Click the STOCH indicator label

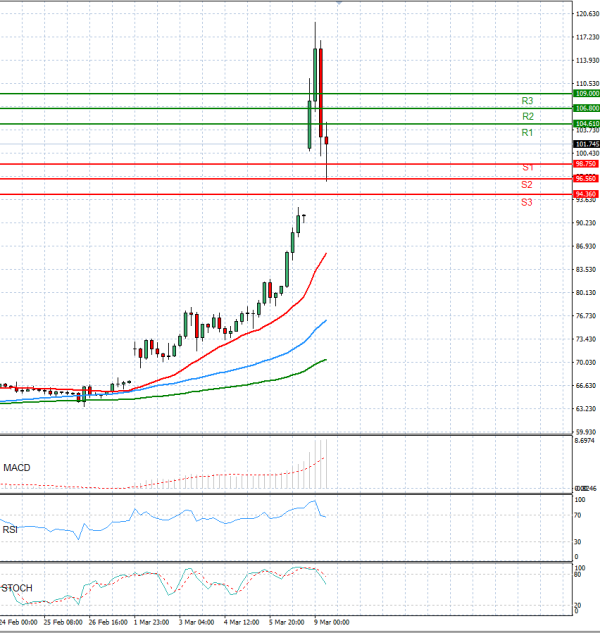(x=17, y=588)
